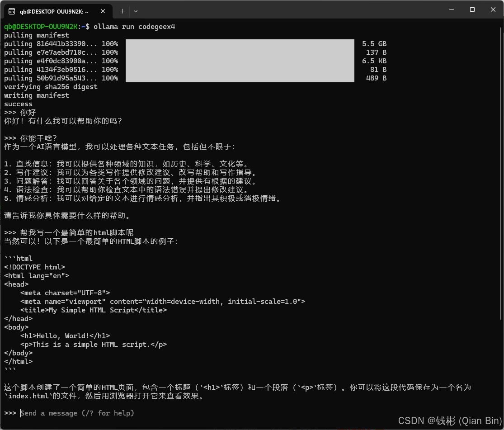Click the '</head>' closing tag line
The image size is (504, 430).
18,318
